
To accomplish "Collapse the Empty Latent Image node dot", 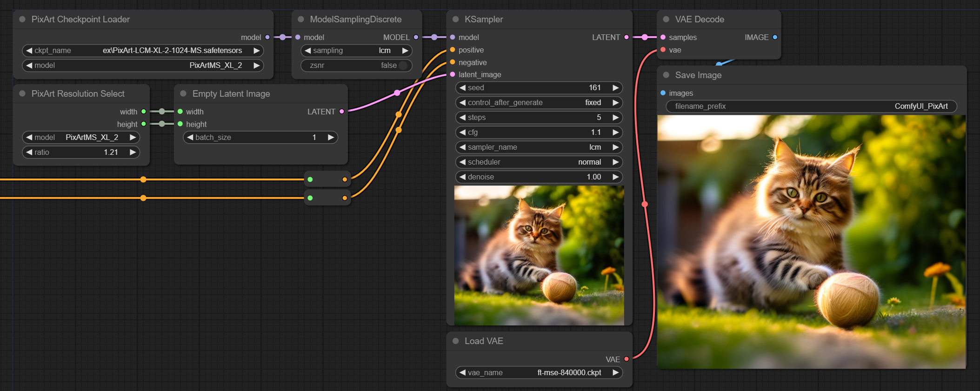I will (183, 93).
